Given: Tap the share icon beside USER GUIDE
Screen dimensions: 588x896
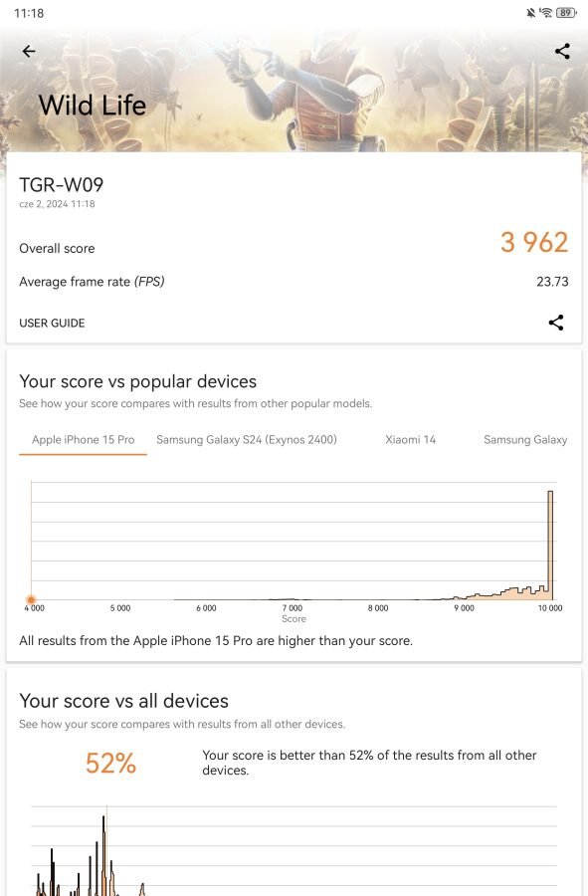Looking at the screenshot, I should [556, 323].
